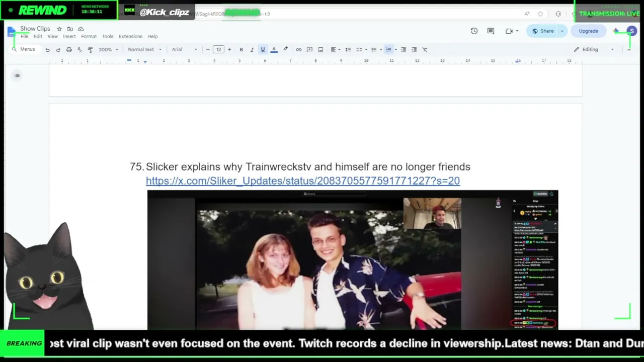Go to the Docs home icon
Viewport: 644px width, 362px height.
coord(12,32)
